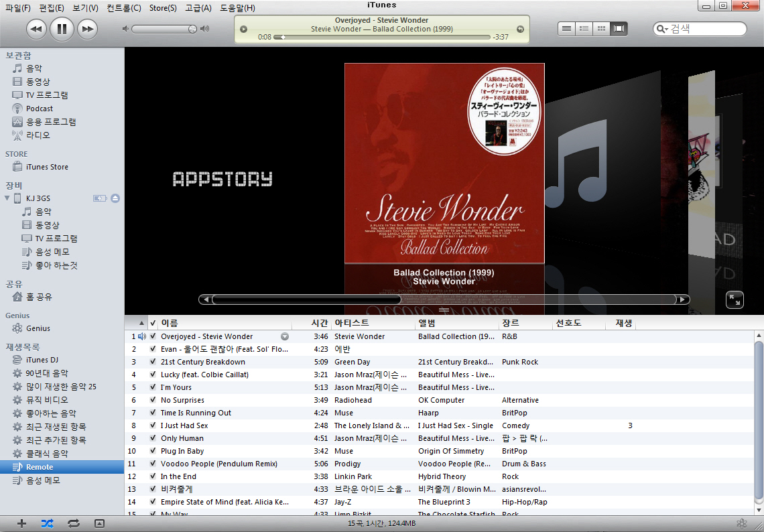Adjust the volume slider
Image resolution: width=764 pixels, height=532 pixels.
point(164,29)
